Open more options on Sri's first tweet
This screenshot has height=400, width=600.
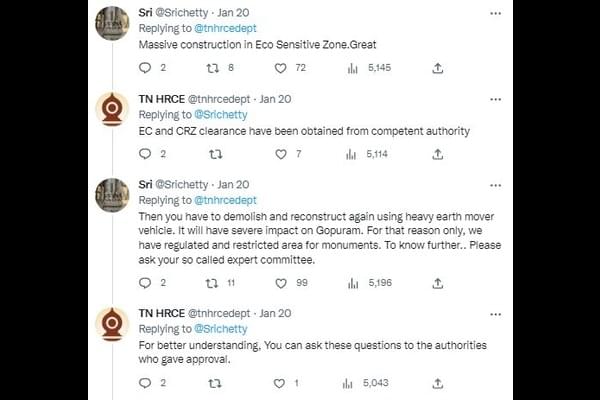pos(496,14)
